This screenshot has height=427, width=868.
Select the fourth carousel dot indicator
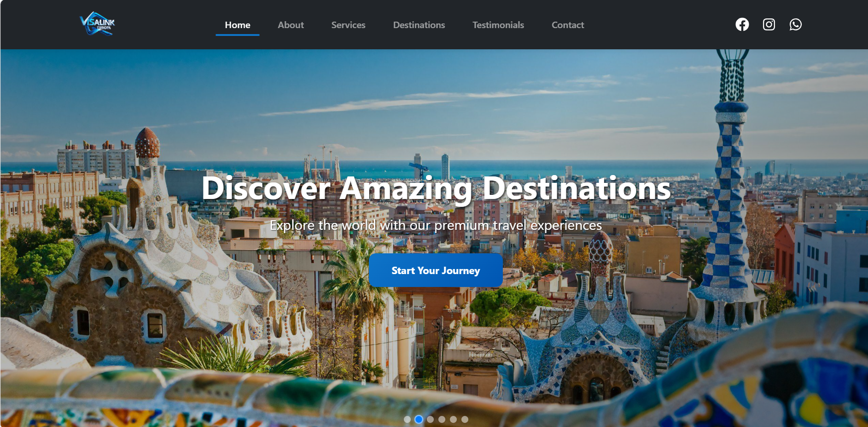[x=442, y=419]
